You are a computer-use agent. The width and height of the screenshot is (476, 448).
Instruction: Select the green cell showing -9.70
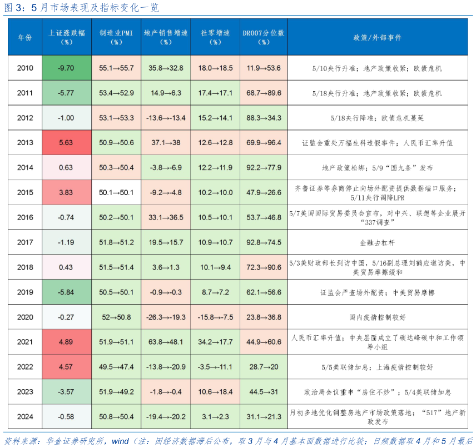pyautogui.click(x=66, y=68)
